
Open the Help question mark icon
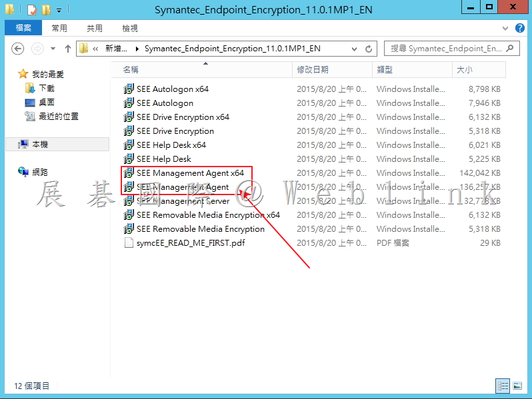[x=519, y=28]
